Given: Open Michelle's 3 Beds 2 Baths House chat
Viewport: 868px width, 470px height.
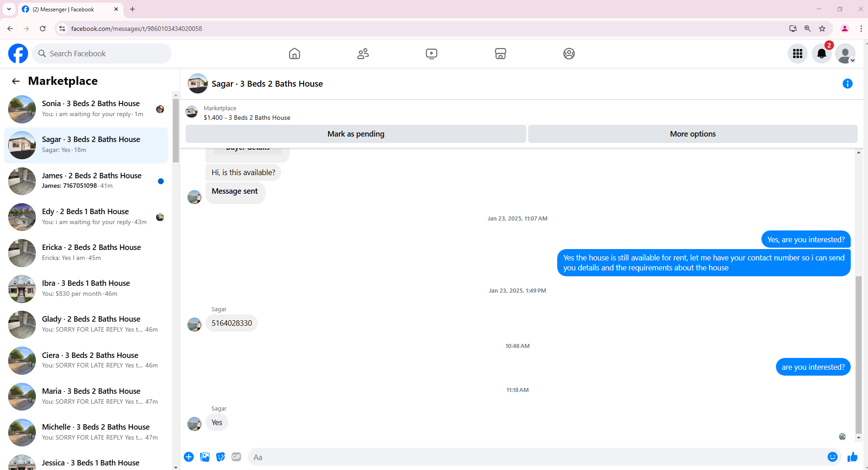Looking at the screenshot, I should [x=86, y=432].
